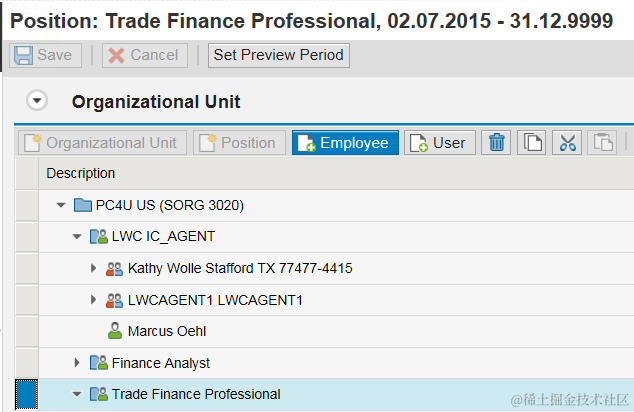Click the Description column header
The width and height of the screenshot is (634, 412).
[81, 174]
